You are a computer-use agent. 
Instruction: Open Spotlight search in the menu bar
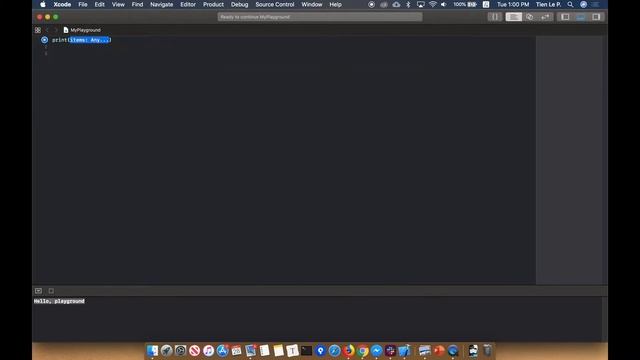point(570,4)
